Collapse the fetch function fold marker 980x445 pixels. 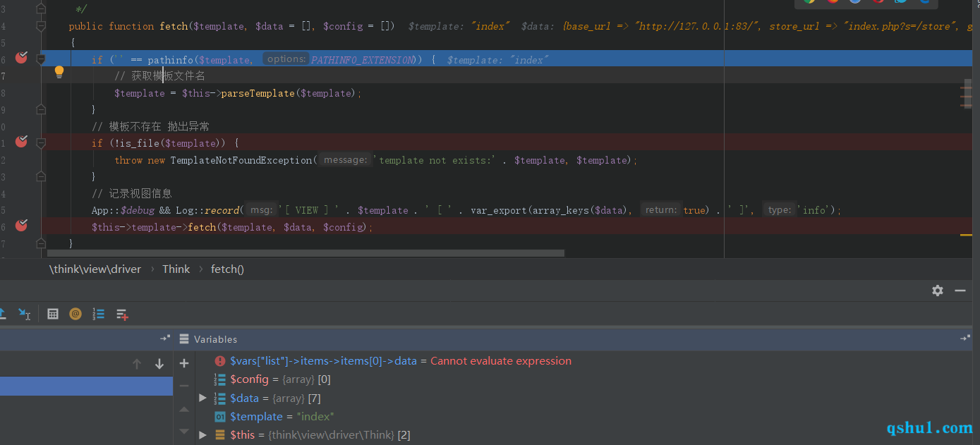coord(41,26)
